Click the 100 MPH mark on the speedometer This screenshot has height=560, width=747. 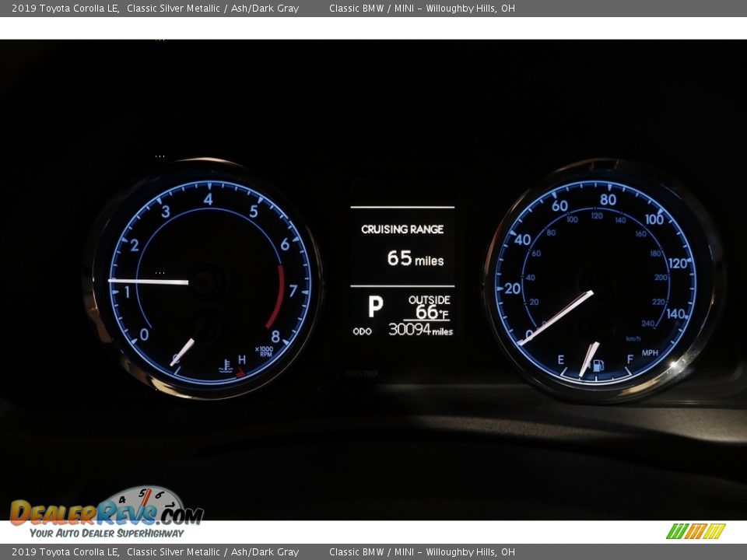(x=654, y=219)
